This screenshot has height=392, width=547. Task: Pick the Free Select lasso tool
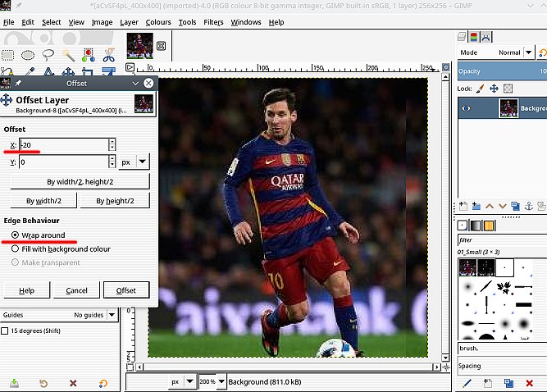pyautogui.click(x=48, y=55)
